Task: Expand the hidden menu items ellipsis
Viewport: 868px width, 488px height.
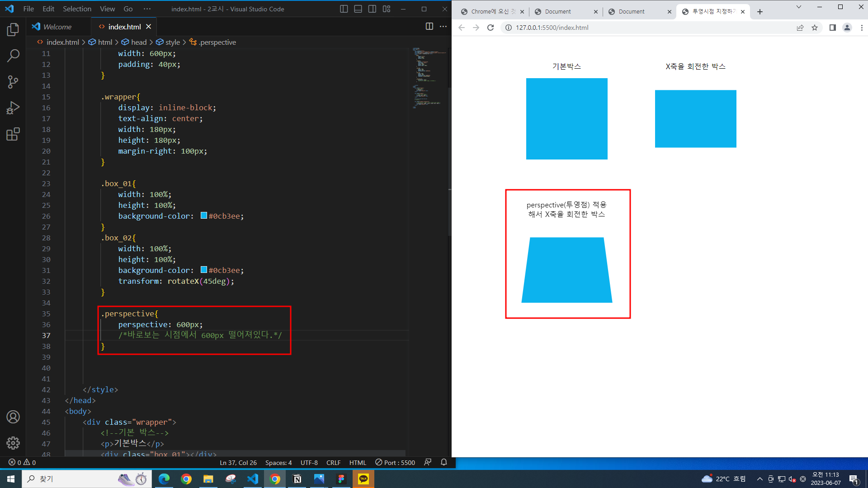Action: point(147,9)
